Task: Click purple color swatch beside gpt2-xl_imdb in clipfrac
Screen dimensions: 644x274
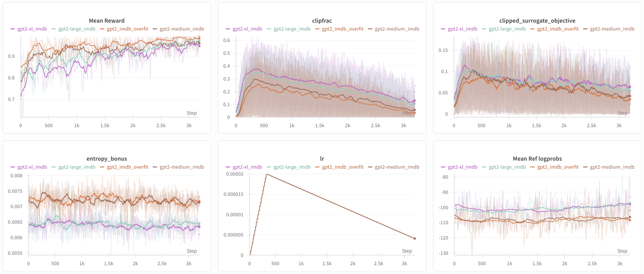Action: [228, 29]
